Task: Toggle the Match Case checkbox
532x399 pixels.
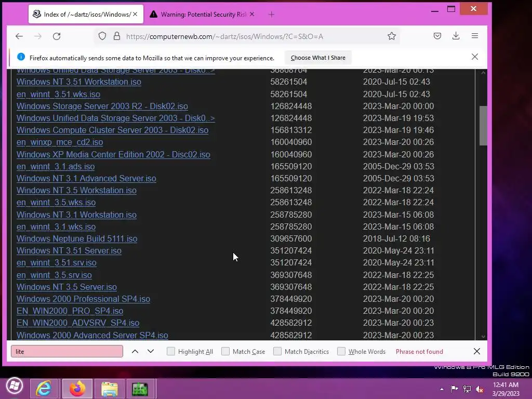Action: click(225, 351)
